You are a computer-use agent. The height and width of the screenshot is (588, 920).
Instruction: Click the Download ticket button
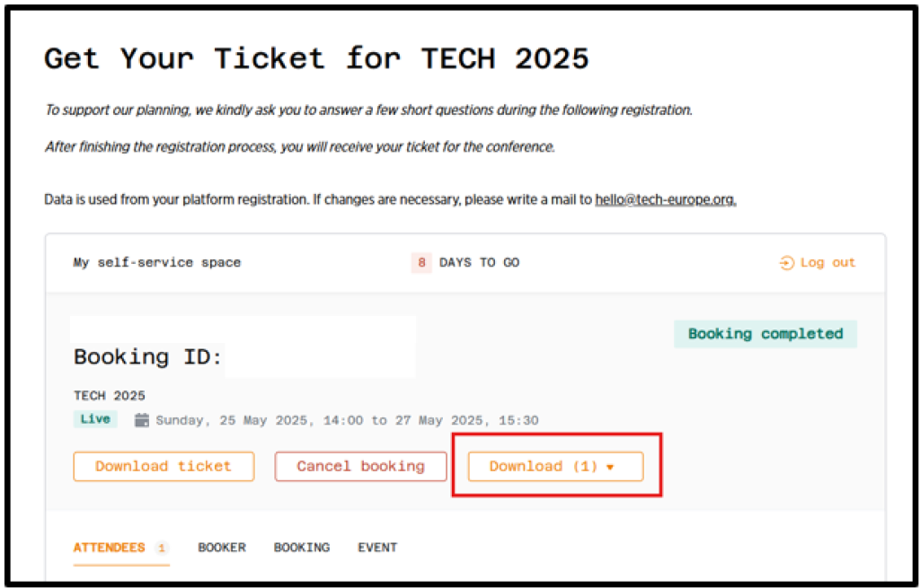[x=164, y=467]
